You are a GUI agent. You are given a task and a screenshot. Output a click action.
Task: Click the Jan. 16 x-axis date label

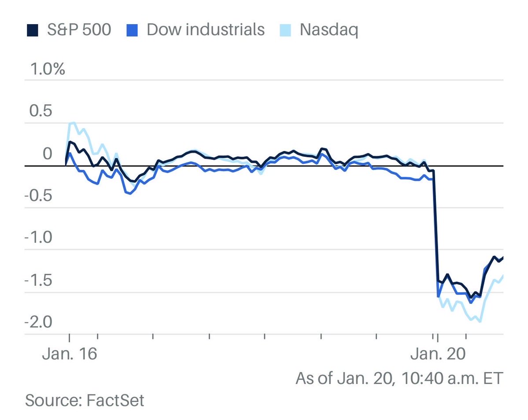tap(69, 354)
